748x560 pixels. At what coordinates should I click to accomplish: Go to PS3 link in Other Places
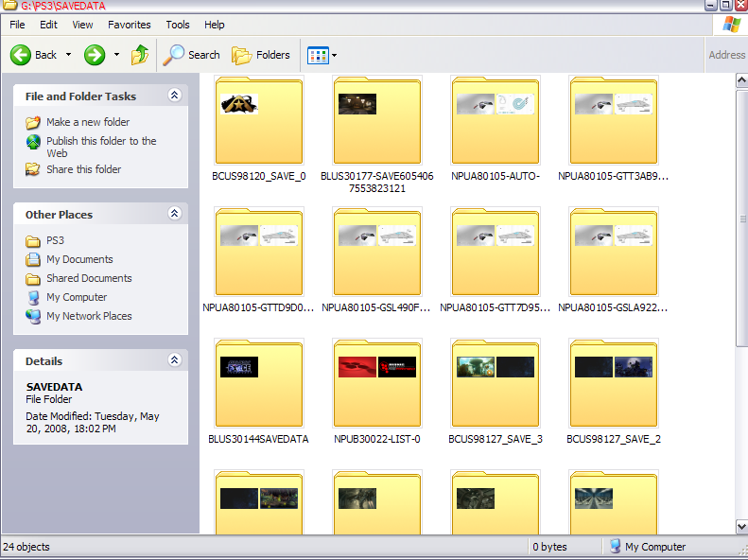(55, 240)
